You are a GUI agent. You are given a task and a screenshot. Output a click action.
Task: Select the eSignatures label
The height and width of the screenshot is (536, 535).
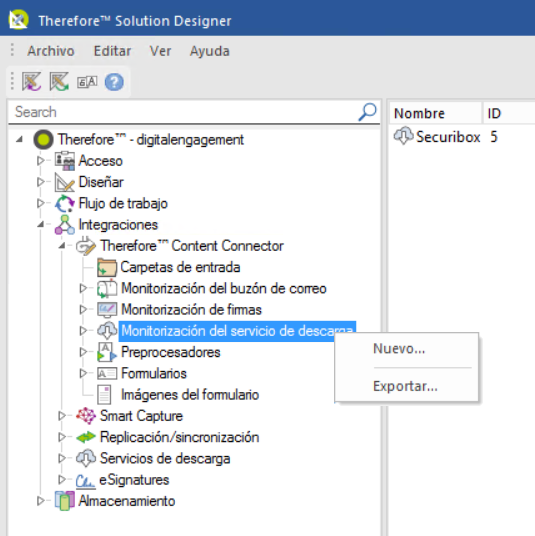tap(134, 480)
